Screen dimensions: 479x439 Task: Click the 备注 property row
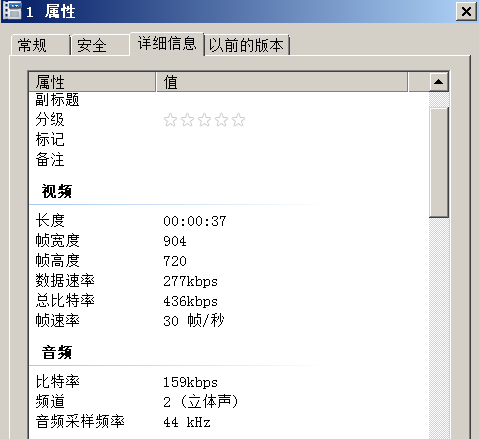click(x=229, y=159)
